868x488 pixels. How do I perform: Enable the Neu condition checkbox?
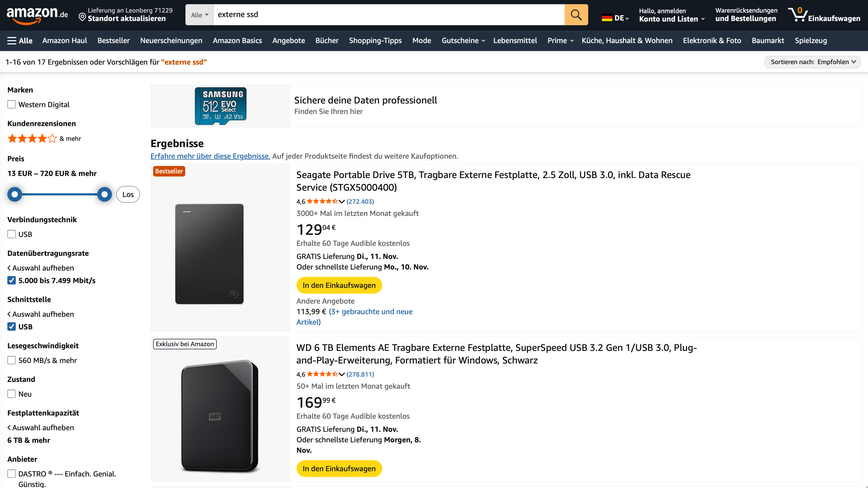pos(12,394)
